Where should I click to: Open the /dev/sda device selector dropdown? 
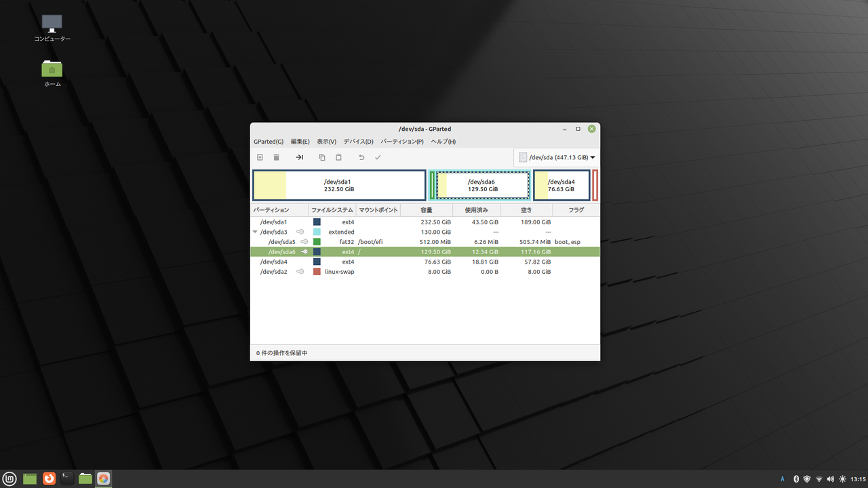tap(556, 157)
